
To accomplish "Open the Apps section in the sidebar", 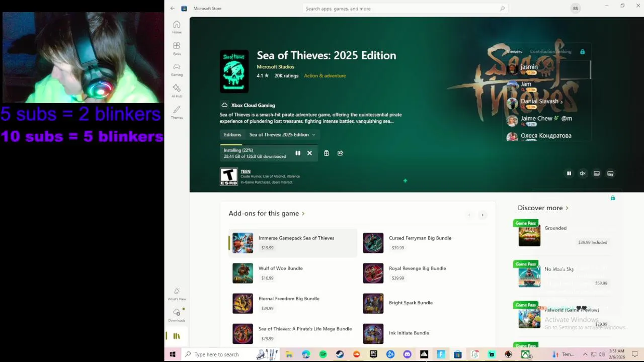I will 177,49.
